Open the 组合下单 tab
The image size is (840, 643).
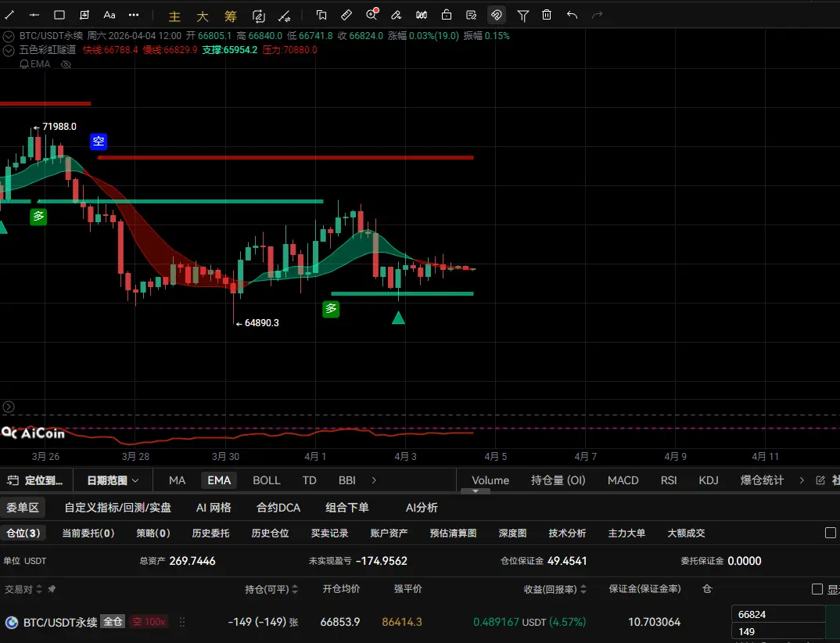pyautogui.click(x=347, y=508)
